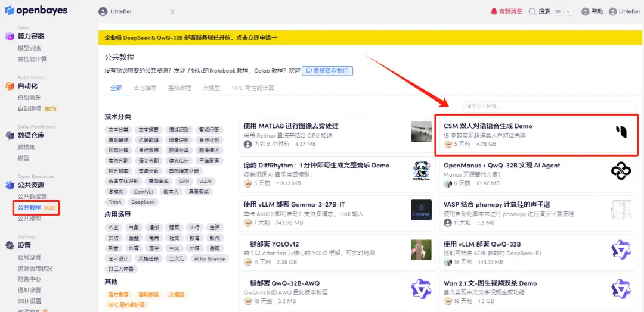This screenshot has height=312, width=644.
Task: Click the Qwen logo on QwQ-32B-AWQ card
Action: 421,289
